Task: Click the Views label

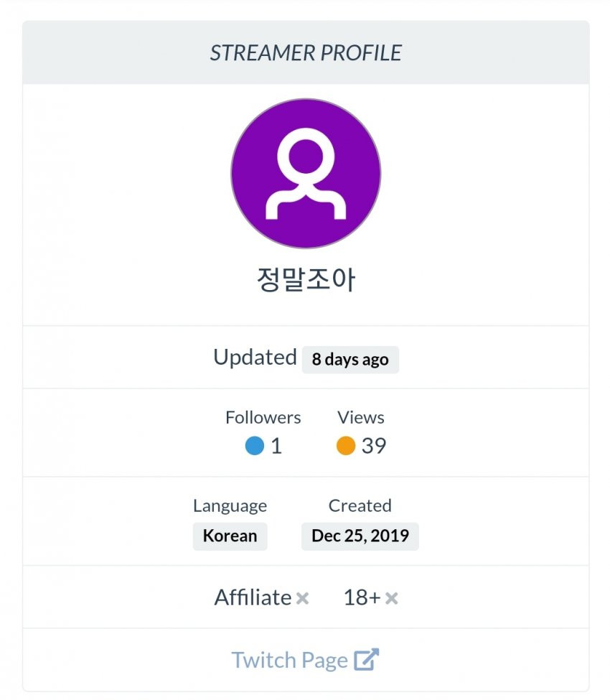Action: (360, 417)
